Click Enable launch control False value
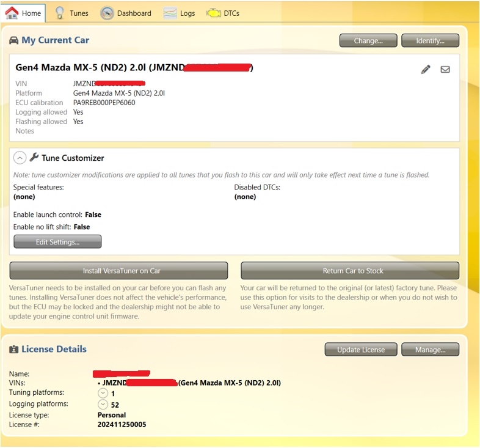480x448 pixels. (x=93, y=215)
